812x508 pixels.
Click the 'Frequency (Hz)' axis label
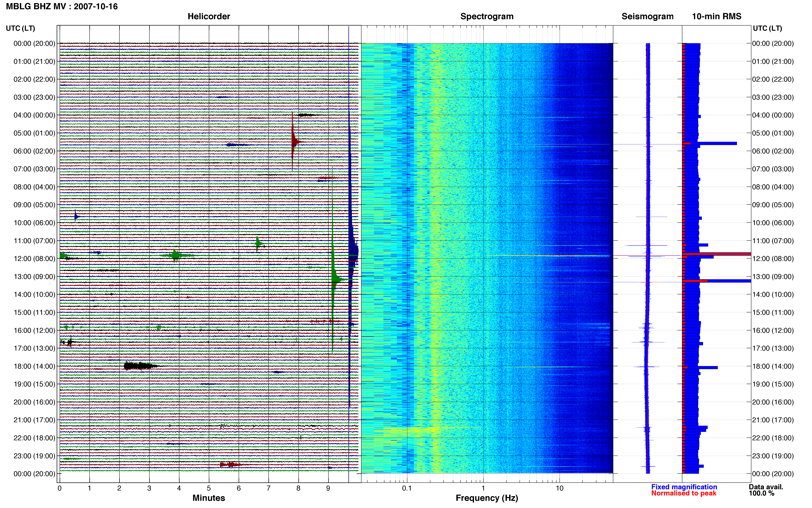click(x=487, y=498)
